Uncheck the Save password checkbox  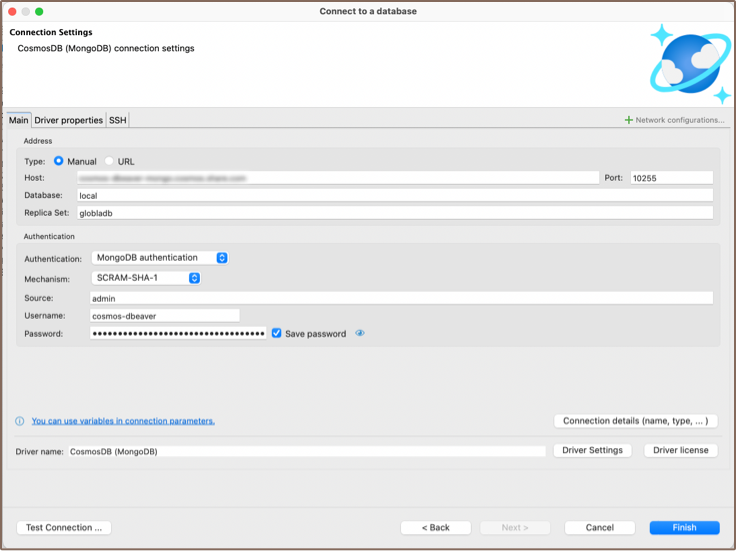click(277, 334)
